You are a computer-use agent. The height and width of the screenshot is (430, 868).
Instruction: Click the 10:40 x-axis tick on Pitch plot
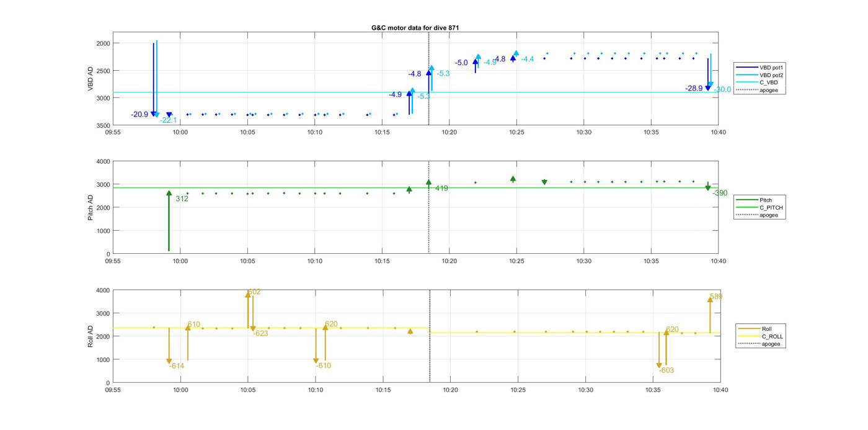click(719, 261)
